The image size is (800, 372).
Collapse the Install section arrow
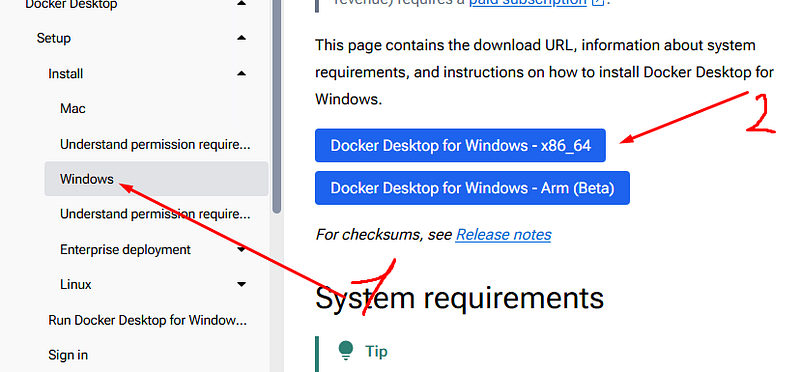click(242, 73)
